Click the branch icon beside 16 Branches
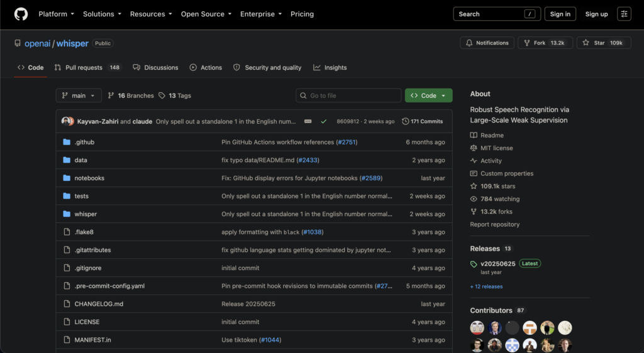 coord(111,95)
